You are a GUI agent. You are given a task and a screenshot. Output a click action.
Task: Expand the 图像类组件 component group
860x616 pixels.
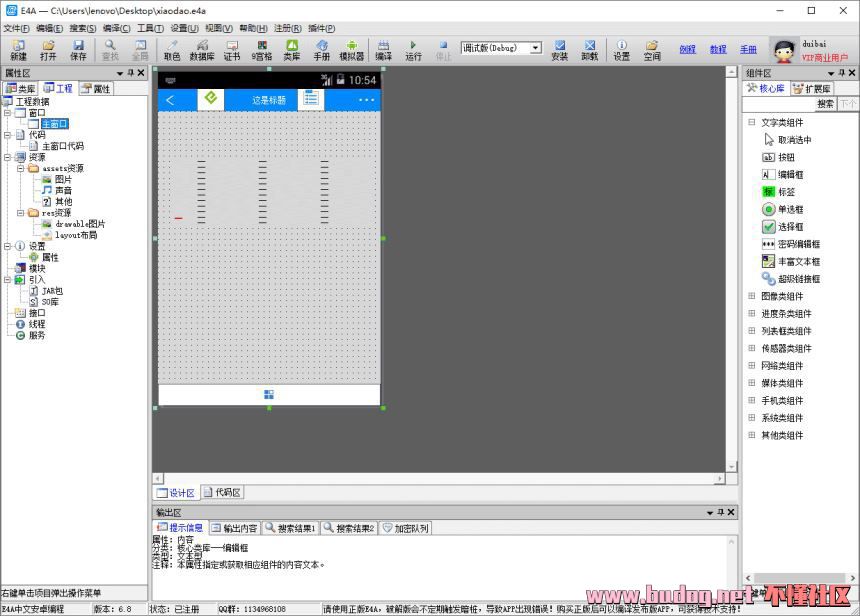pos(752,296)
